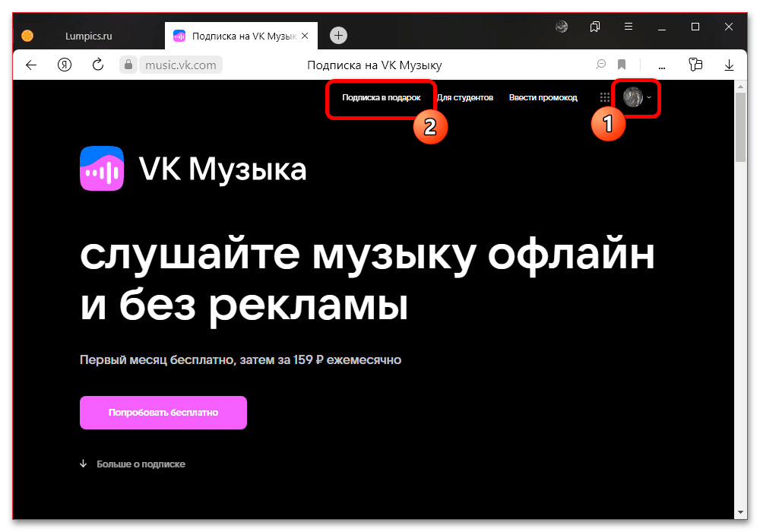Image resolution: width=760 pixels, height=532 pixels.
Task: Open the browser profile avatar in title bar
Action: [x=562, y=27]
